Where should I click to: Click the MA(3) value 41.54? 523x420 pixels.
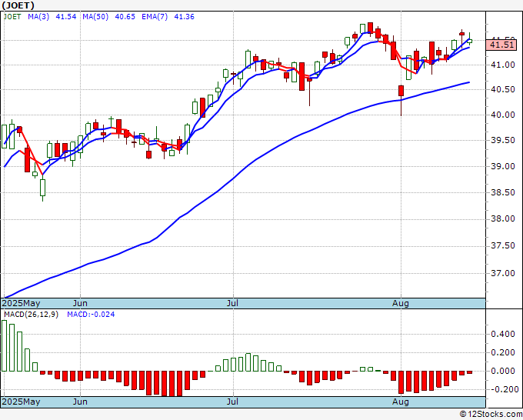[x=66, y=17]
